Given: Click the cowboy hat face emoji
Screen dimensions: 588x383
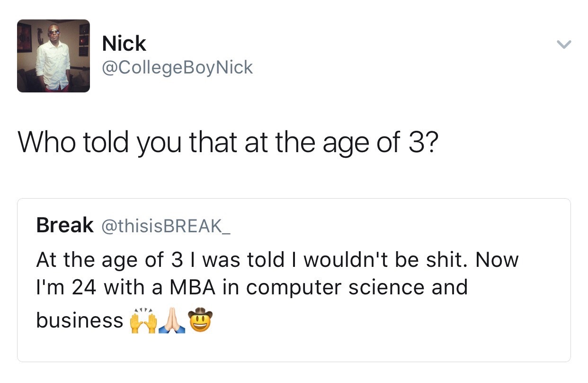Looking at the screenshot, I should pos(200,320).
